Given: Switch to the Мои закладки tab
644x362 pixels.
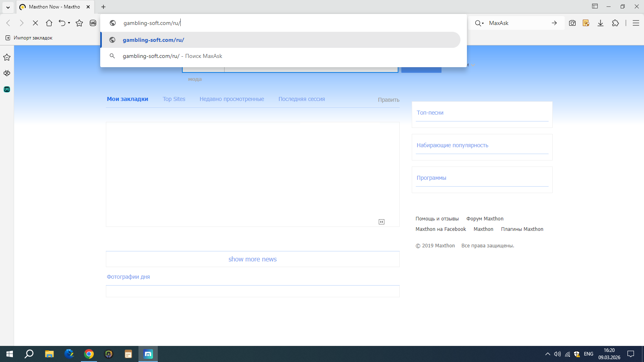Looking at the screenshot, I should 128,99.
